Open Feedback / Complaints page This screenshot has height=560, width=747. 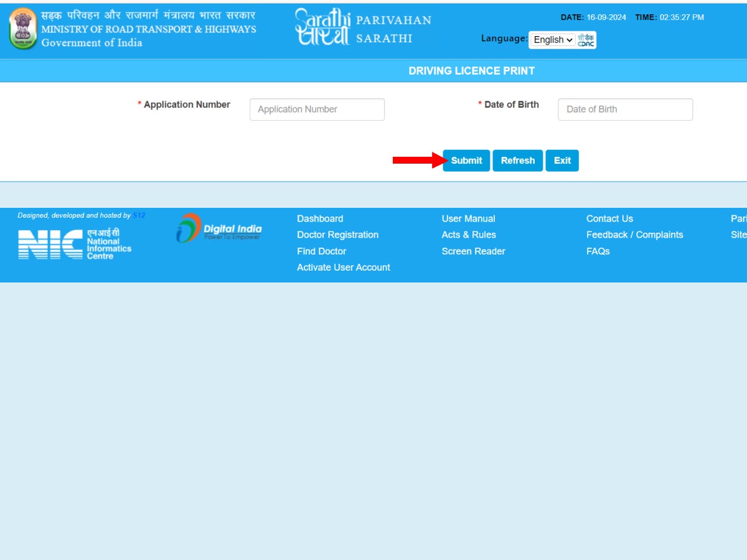coord(634,235)
